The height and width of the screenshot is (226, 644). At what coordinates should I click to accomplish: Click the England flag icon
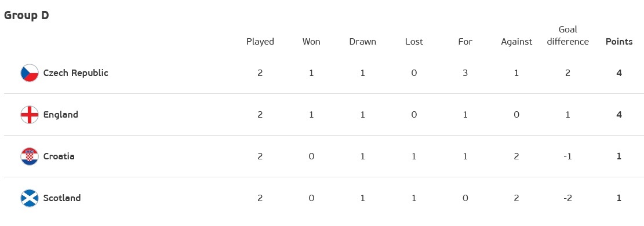click(29, 115)
